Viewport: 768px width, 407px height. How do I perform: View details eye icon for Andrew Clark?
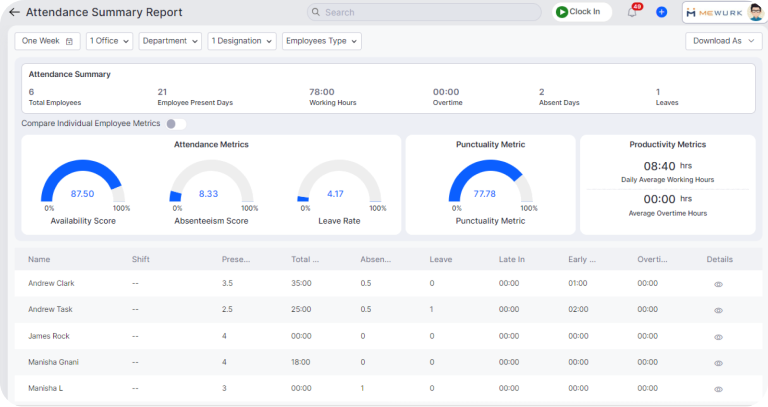(x=719, y=284)
